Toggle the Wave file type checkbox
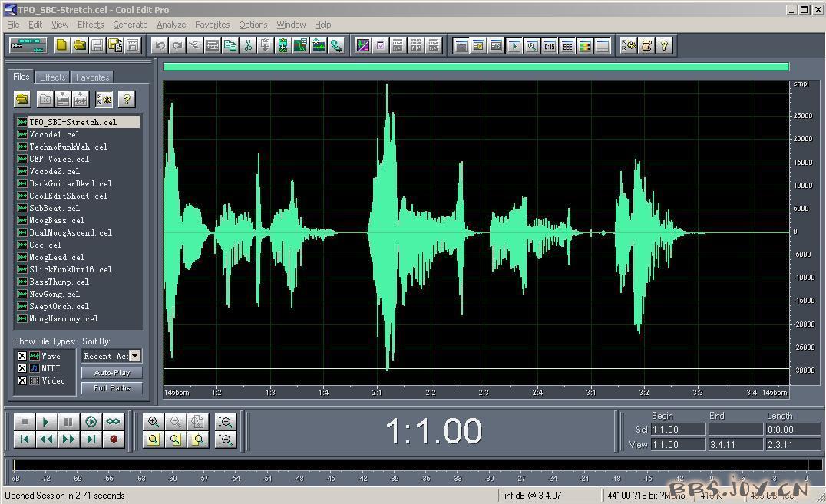826x504 pixels. click(x=22, y=356)
